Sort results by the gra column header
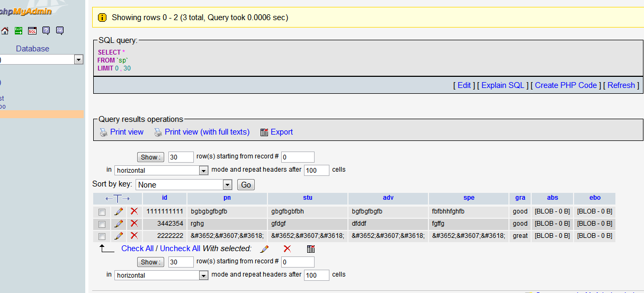The height and width of the screenshot is (293, 644). (x=520, y=198)
